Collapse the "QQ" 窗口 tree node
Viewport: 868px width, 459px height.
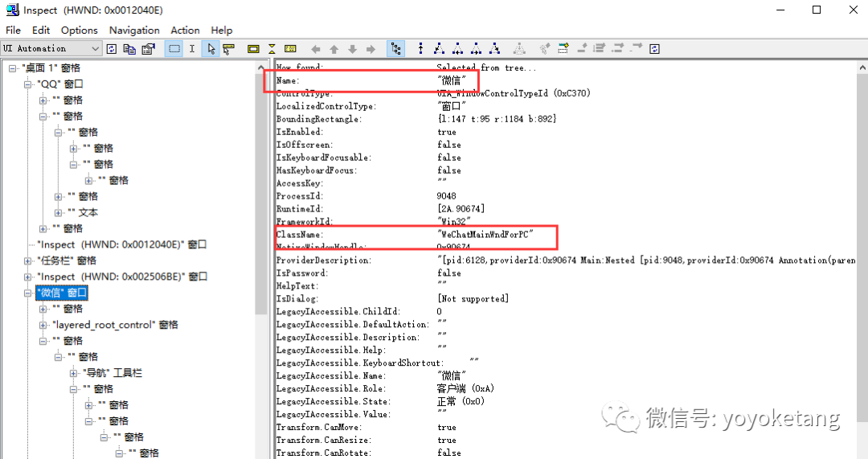pyautogui.click(x=27, y=84)
